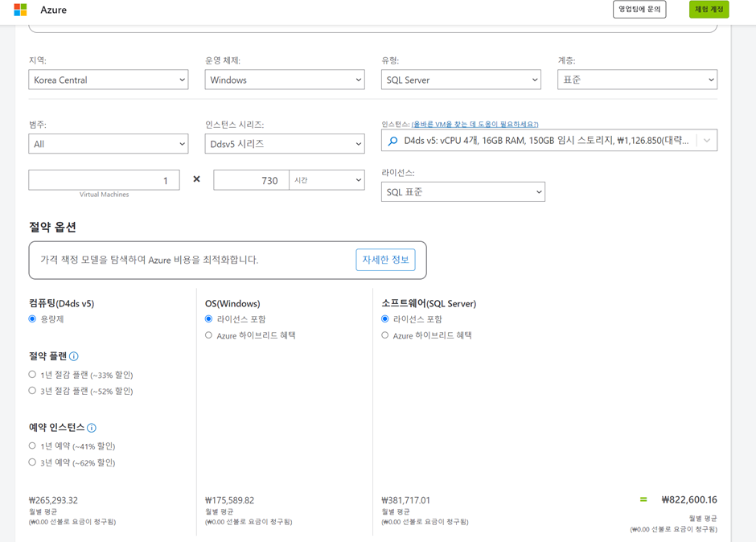Click the total cost ₩822,600.16
The image size is (756, 542).
coord(689,499)
